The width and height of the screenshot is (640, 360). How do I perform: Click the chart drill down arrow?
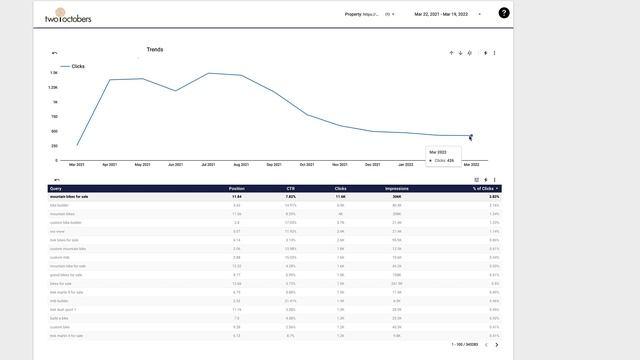pos(460,53)
